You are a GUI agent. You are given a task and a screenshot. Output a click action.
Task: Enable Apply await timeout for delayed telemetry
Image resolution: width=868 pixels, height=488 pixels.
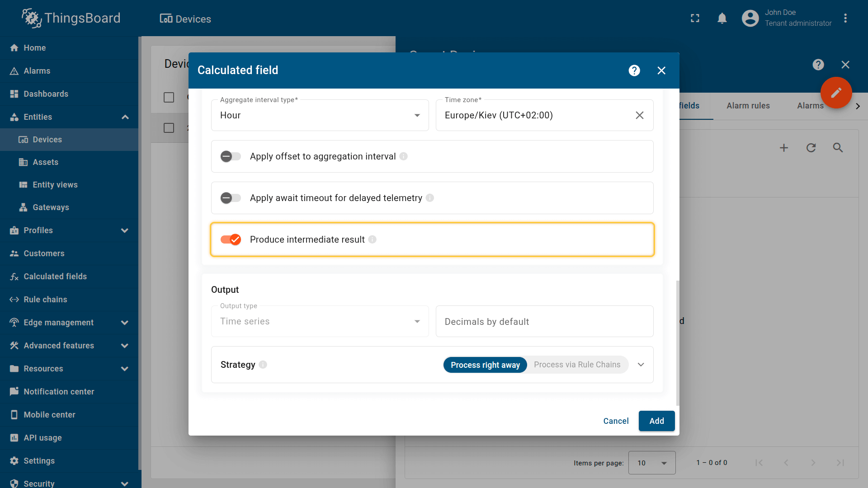(x=231, y=198)
